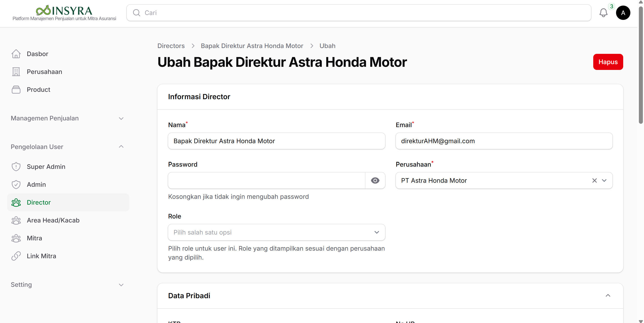Click the Admin shield-check icon
This screenshot has height=323, width=644.
pyautogui.click(x=16, y=184)
